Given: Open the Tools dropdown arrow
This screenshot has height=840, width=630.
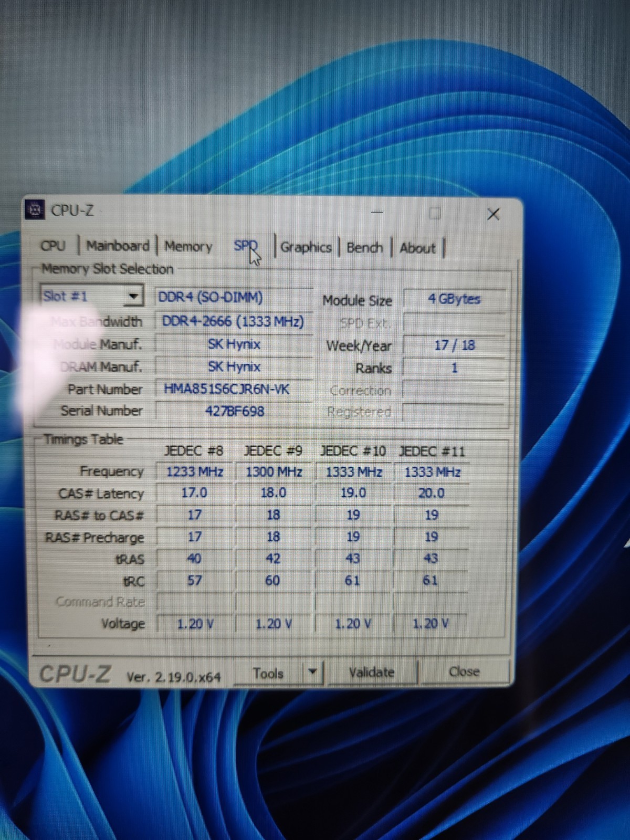Looking at the screenshot, I should (x=312, y=672).
